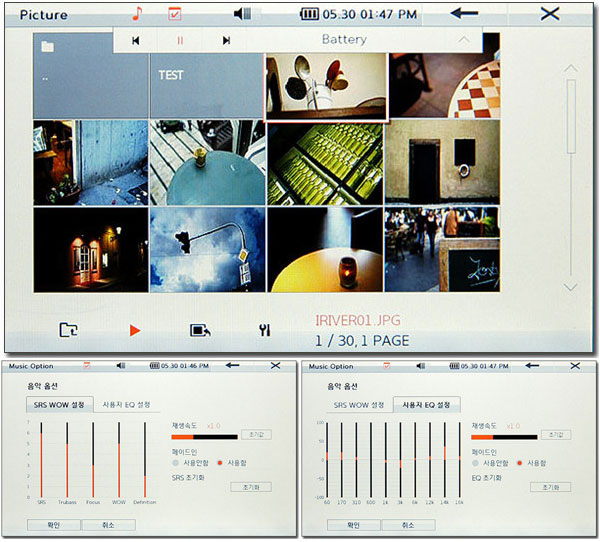
Task: Tap the speaker icon in the 01:46 PM Music Option header
Action: 121,366
